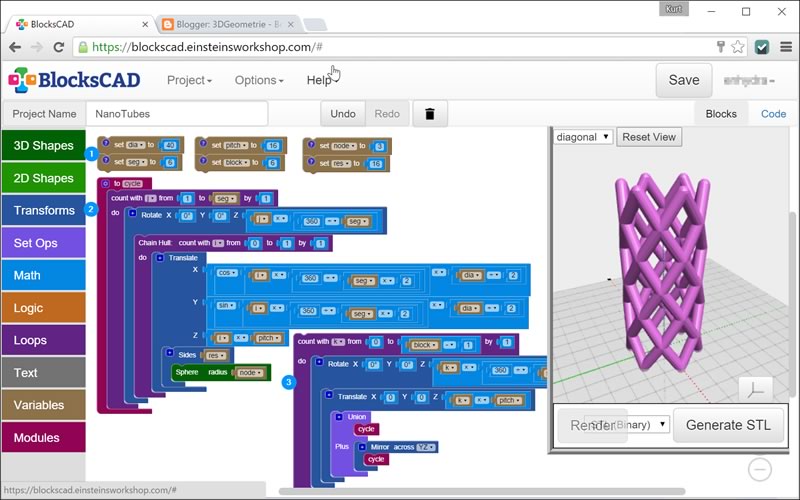
Task: Toggle the mutator square on the Sides block
Action: pyautogui.click(x=170, y=355)
